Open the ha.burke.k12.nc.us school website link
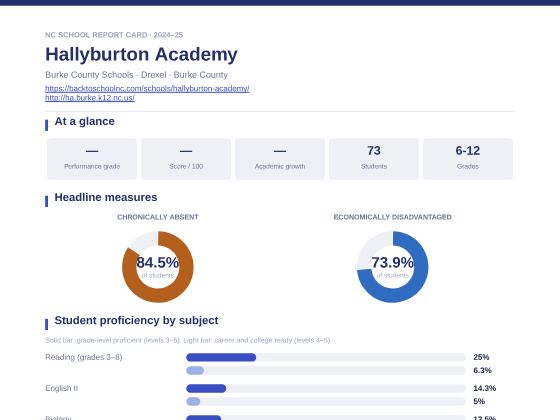 click(x=90, y=98)
